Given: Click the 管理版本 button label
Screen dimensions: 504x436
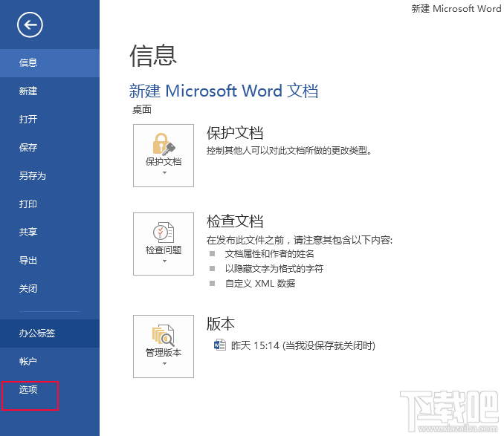Looking at the screenshot, I should click(164, 353).
